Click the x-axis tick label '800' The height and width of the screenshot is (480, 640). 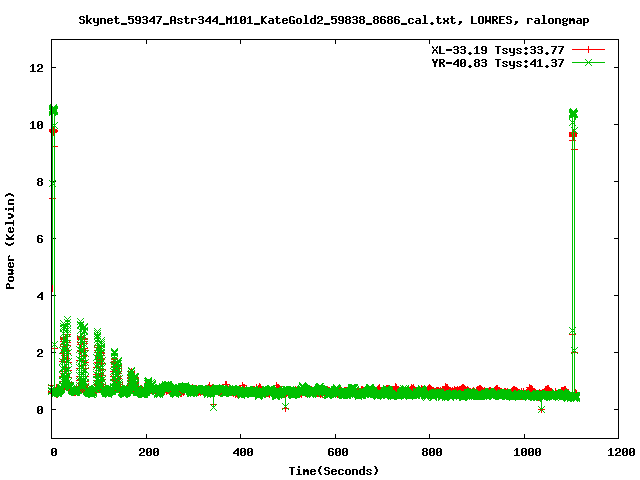(432, 452)
